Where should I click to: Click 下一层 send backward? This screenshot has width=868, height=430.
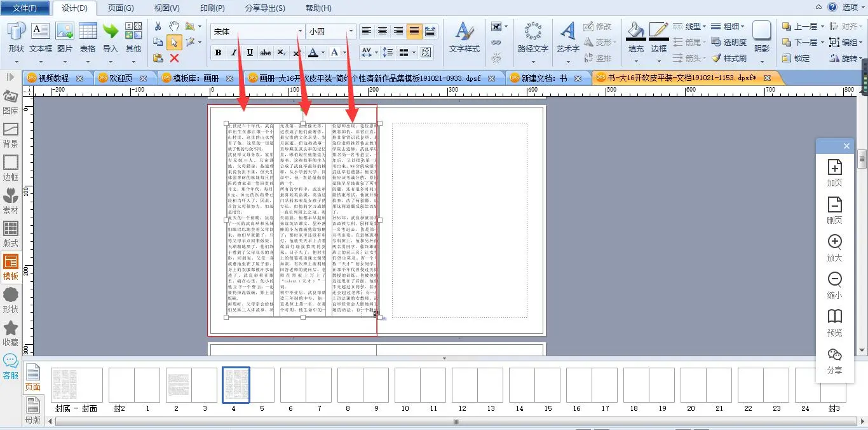(x=803, y=42)
